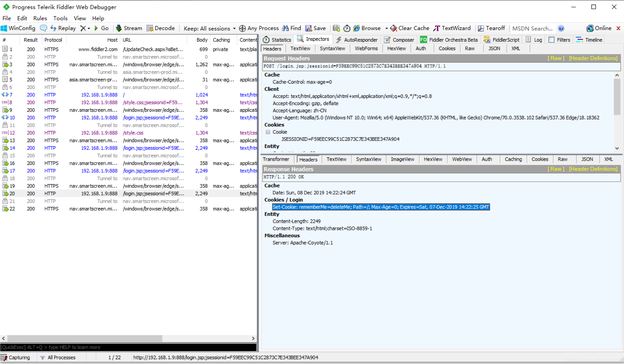Click the QuickExec command box
Screen dimensions: 624x364
pyautogui.click(x=128, y=347)
